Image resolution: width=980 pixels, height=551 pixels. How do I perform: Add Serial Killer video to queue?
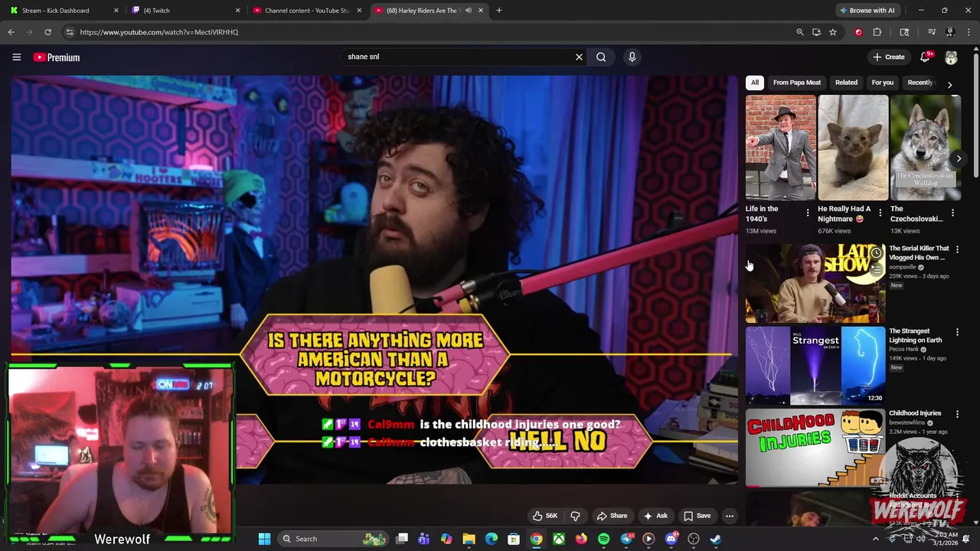coord(876,269)
